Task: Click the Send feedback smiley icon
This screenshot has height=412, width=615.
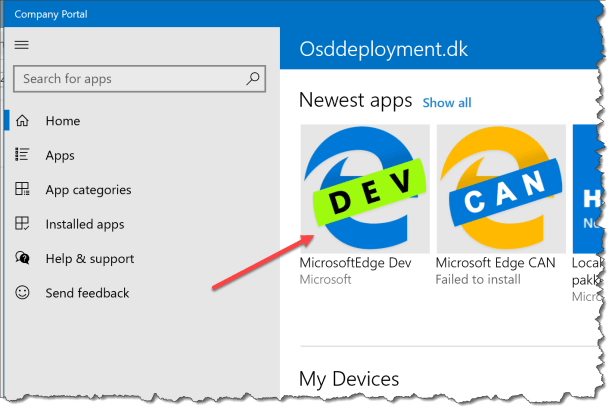Action: pos(22,292)
